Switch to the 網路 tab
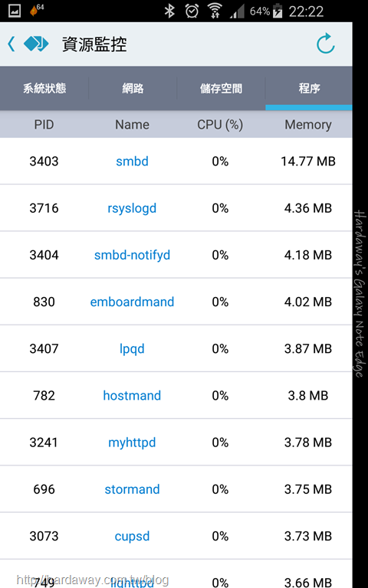Image resolution: width=368 pixels, height=588 pixels. pyautogui.click(x=133, y=89)
